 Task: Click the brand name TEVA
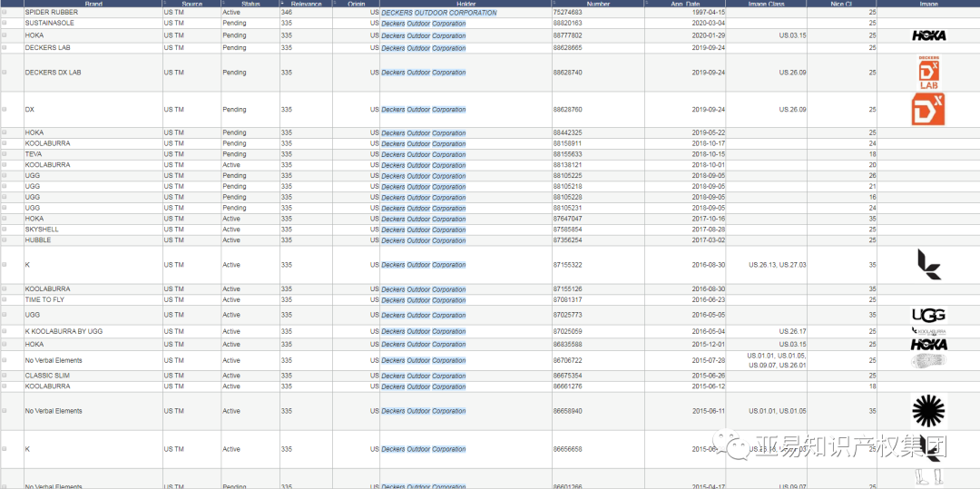pos(34,154)
